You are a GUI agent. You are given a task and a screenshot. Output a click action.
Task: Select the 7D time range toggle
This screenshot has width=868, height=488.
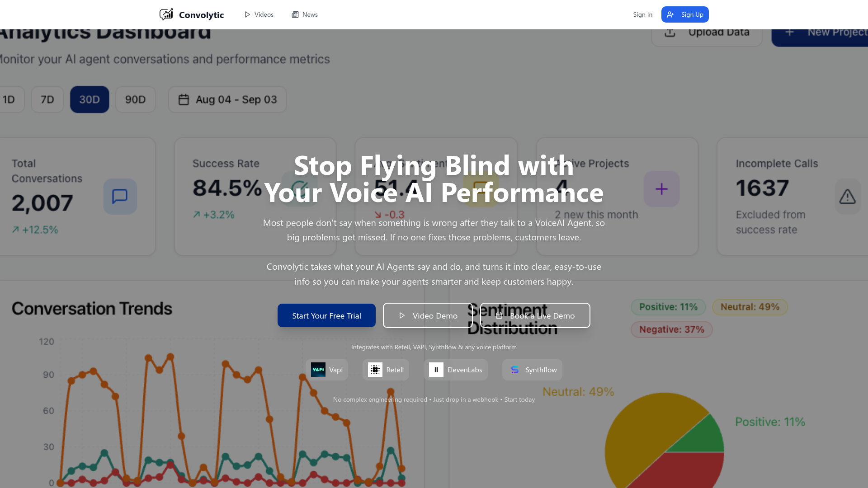pyautogui.click(x=47, y=99)
